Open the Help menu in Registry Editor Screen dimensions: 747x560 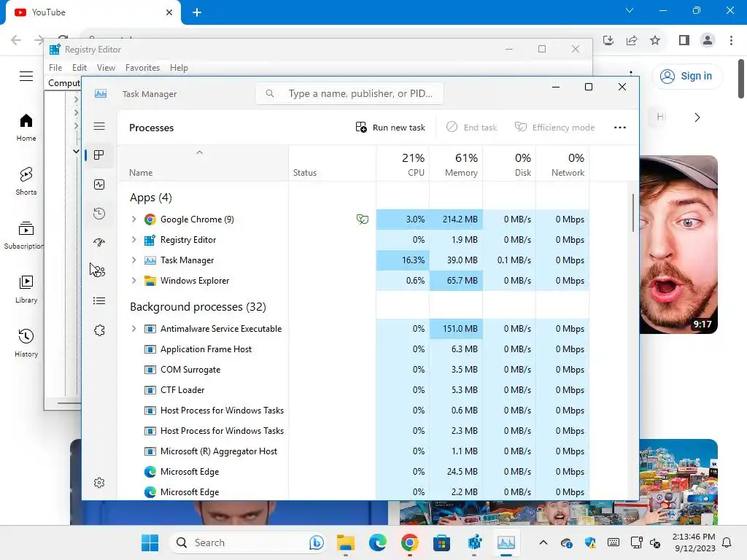(179, 68)
